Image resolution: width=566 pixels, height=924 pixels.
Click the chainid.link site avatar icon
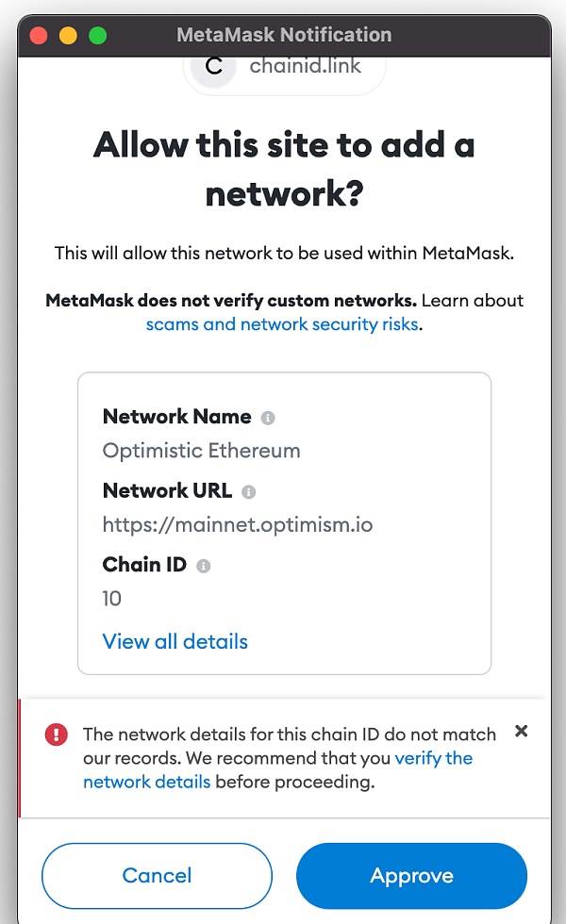click(213, 67)
